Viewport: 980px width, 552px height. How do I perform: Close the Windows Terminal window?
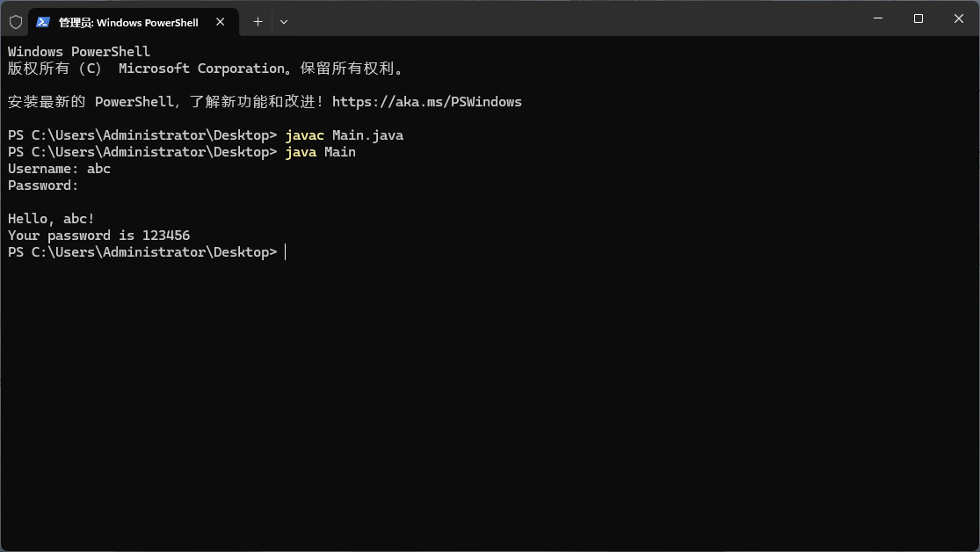958,18
